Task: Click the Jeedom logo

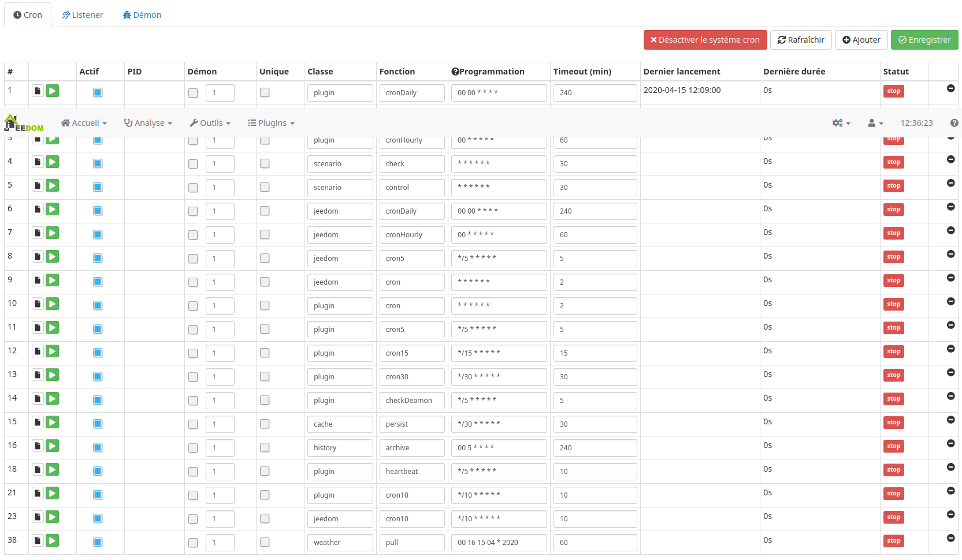Action: (x=24, y=123)
